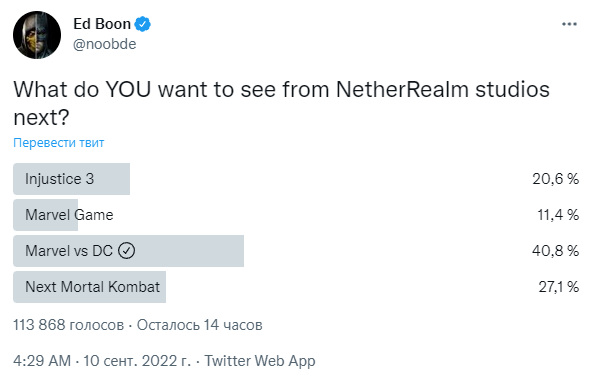
Task: Click the Twitter Web App source link
Action: (x=260, y=361)
